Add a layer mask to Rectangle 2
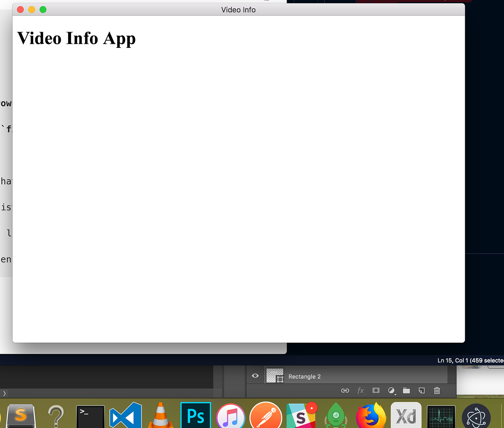 [376, 391]
